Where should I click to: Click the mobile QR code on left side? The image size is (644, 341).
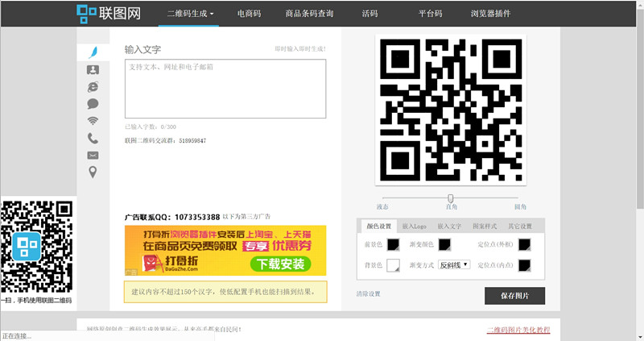(37, 247)
